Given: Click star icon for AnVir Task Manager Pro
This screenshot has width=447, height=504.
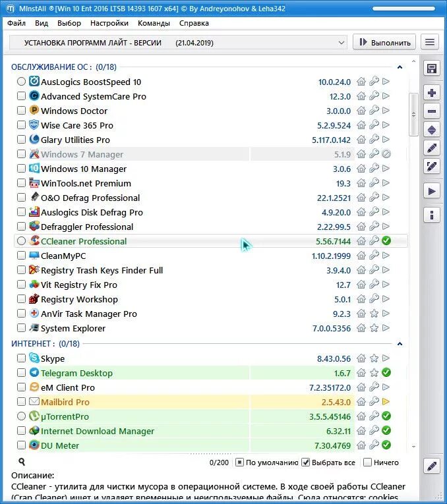Looking at the screenshot, I should pyautogui.click(x=374, y=314).
